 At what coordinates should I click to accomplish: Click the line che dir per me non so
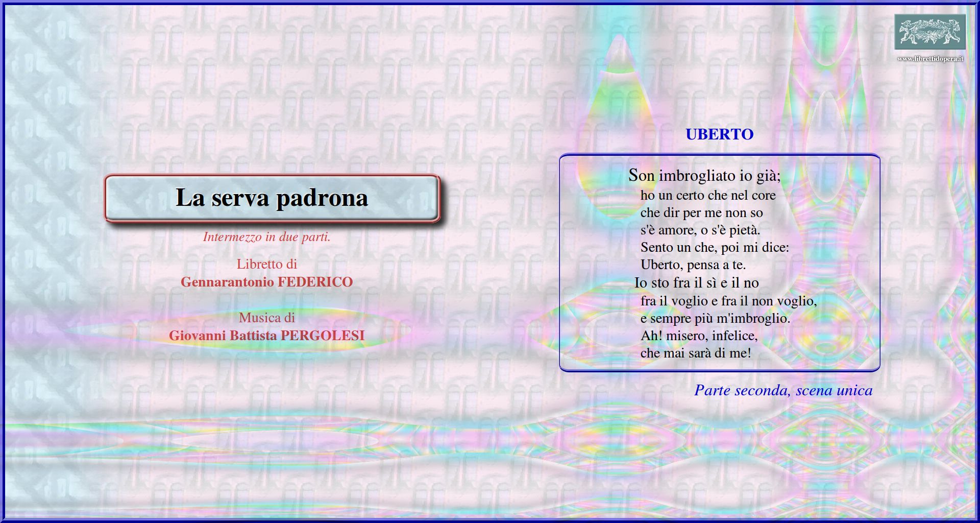point(701,212)
